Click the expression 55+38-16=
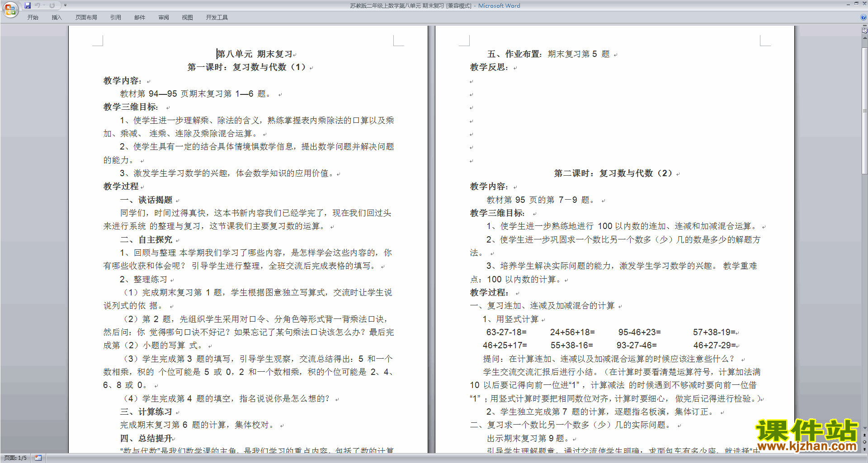868x463 pixels. pyautogui.click(x=571, y=345)
